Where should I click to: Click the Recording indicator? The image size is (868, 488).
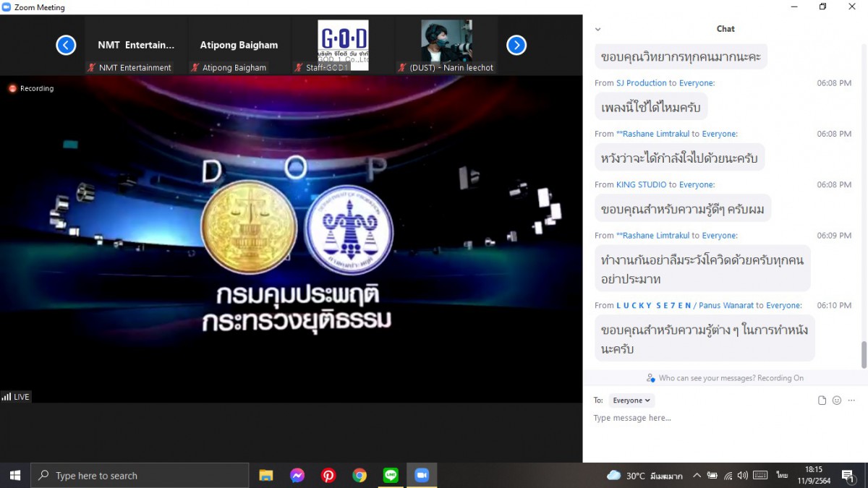pos(31,88)
